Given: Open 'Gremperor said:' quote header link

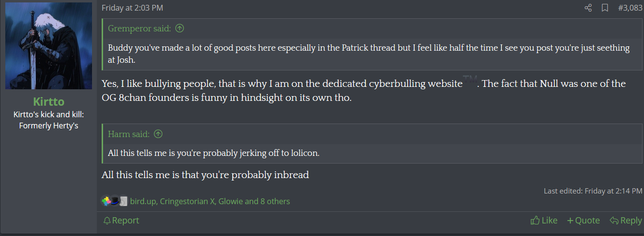Looking at the screenshot, I should (139, 28).
